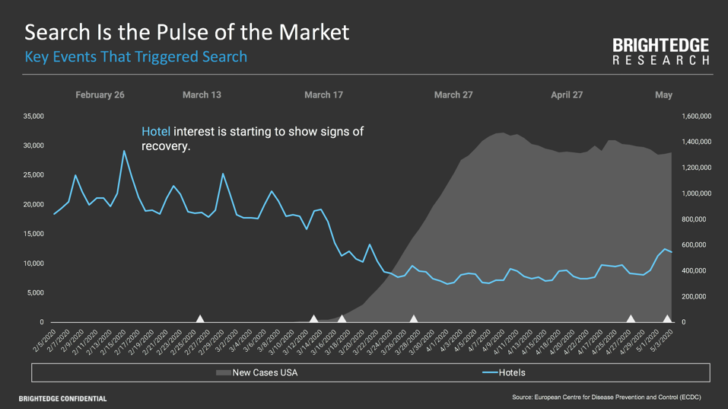The image size is (728, 409).
Task: Click the triangle marker near 3/28/2020
Action: 414,319
